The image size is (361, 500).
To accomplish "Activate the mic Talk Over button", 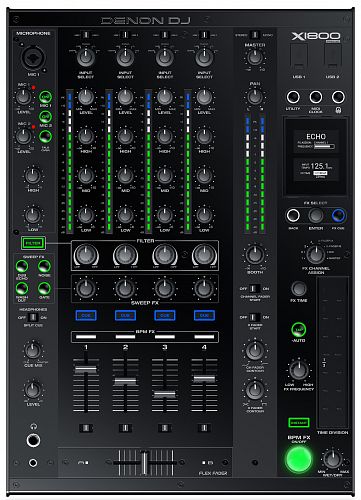I will click(45, 137).
